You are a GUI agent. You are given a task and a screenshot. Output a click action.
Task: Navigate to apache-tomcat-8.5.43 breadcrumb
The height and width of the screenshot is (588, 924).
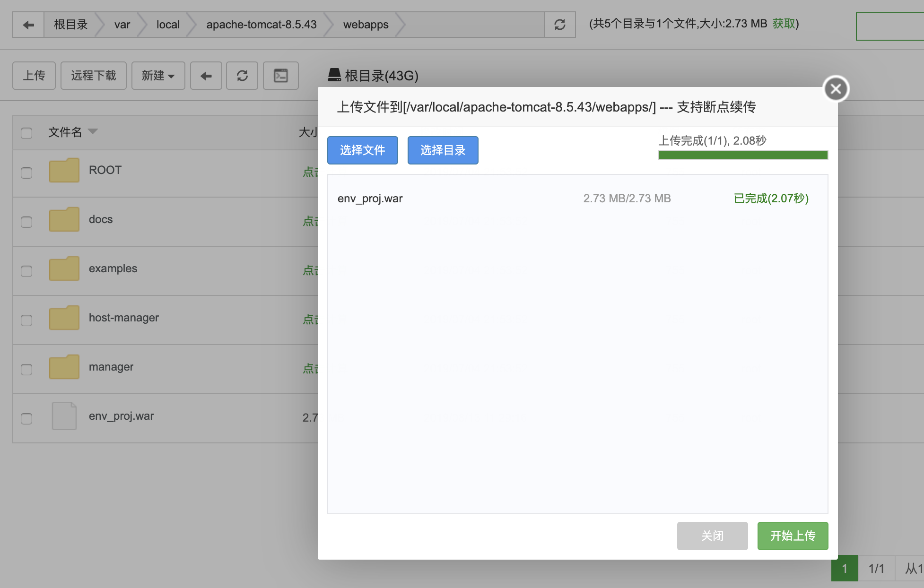click(261, 25)
